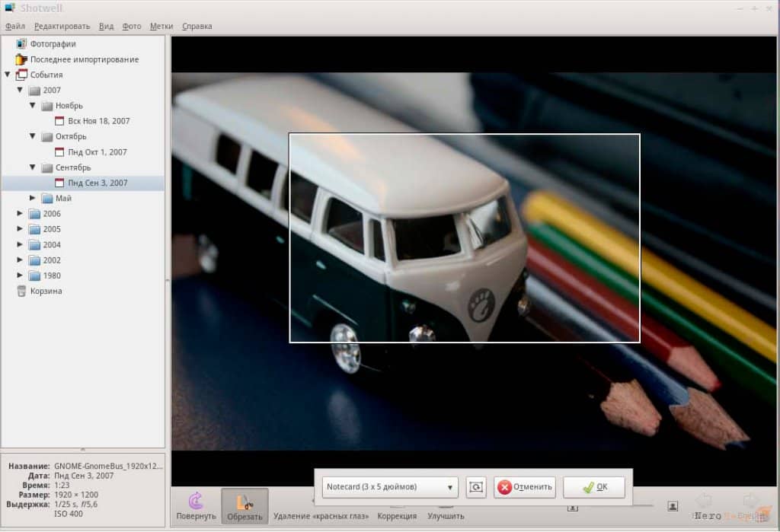Click the Улучшить enhance tool
Viewport: 780px width, 532px height.
pos(446,515)
